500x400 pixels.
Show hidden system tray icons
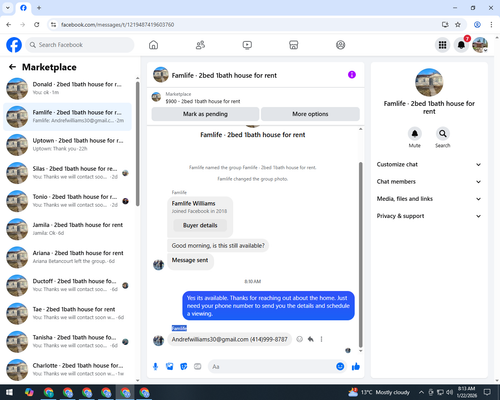coord(421,392)
